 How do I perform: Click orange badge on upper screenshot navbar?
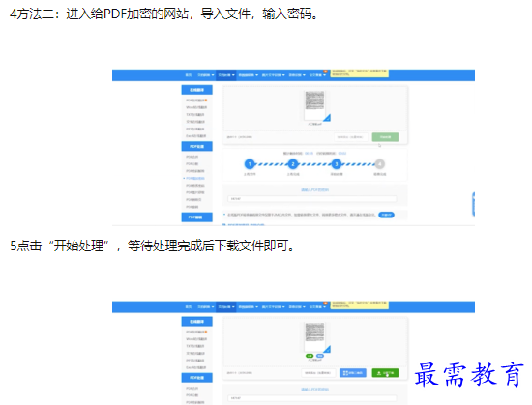point(325,72)
